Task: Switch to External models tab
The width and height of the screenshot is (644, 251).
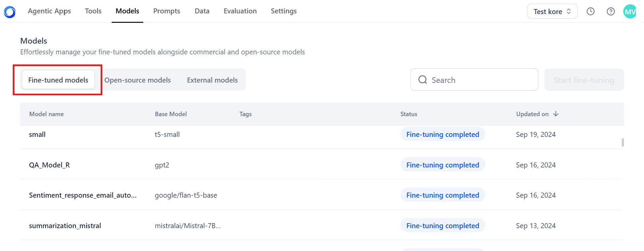Action: point(212,80)
